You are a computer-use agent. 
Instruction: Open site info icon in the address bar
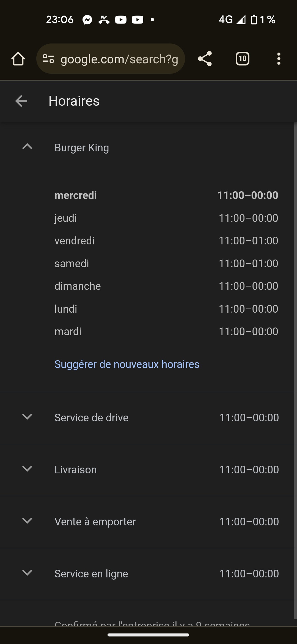pyautogui.click(x=48, y=59)
